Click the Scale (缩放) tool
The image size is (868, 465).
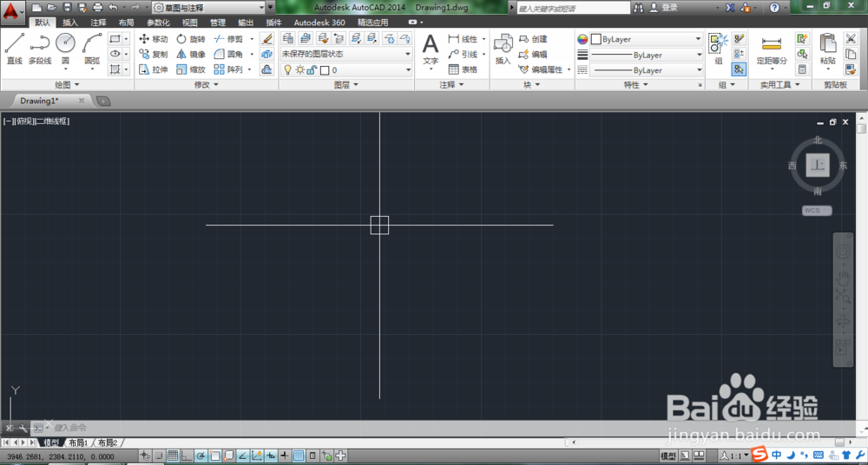pyautogui.click(x=190, y=69)
